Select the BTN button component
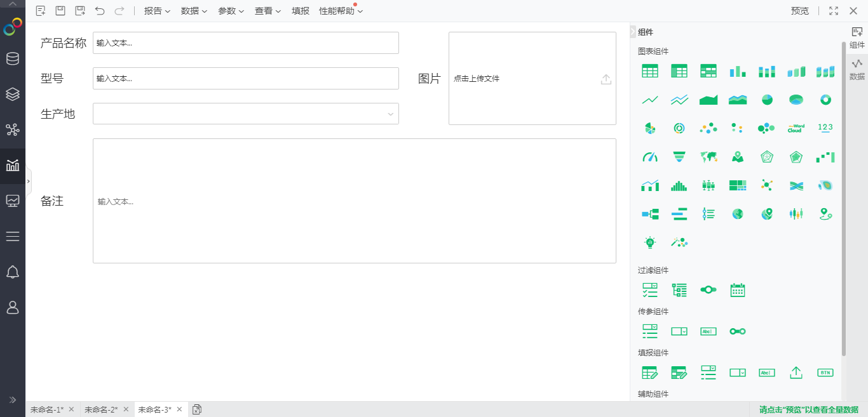The image size is (868, 417). coord(825,373)
